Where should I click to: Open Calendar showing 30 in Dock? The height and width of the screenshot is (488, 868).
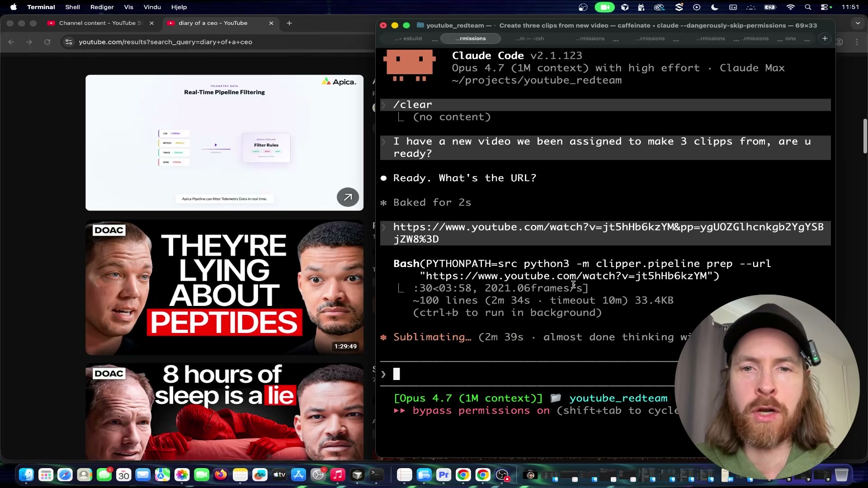pyautogui.click(x=123, y=475)
